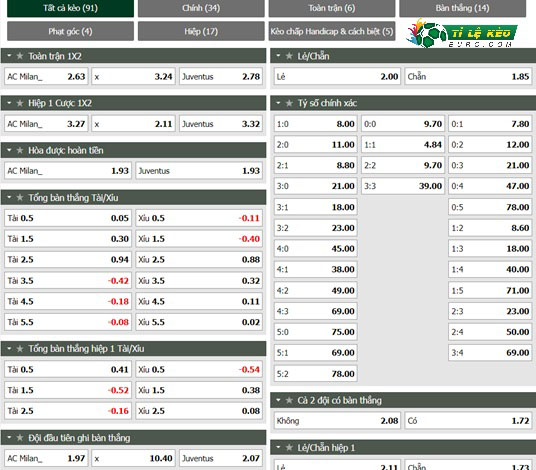Switch to Chính (34) tab

(x=201, y=8)
